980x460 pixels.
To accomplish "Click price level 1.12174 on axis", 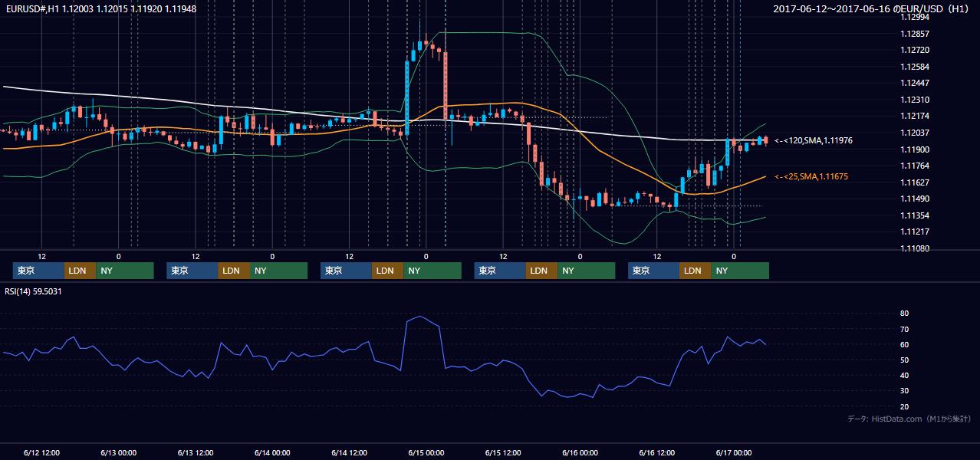I will 915,116.
